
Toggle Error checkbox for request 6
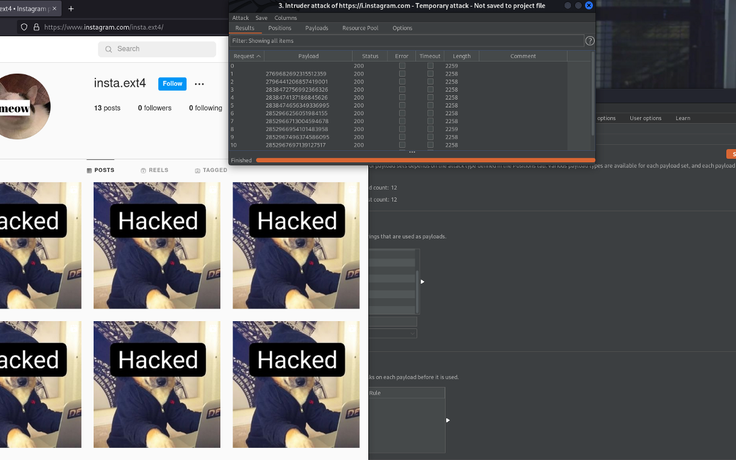pos(402,113)
